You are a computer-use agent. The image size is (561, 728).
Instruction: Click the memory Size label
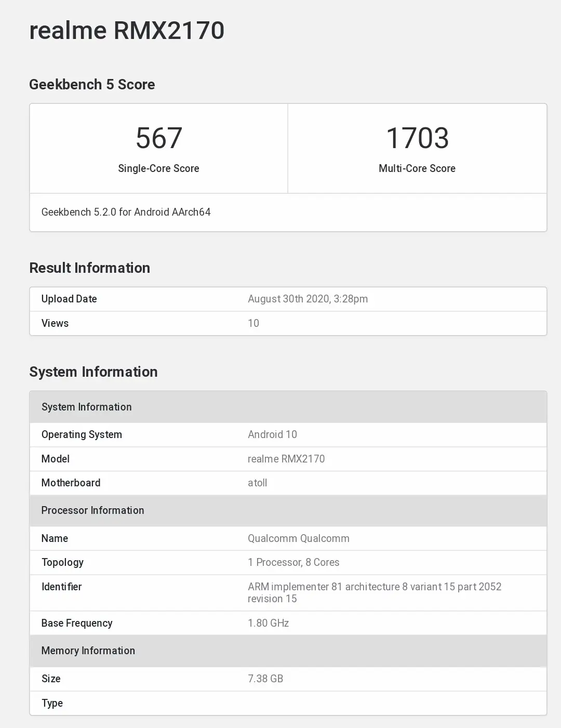(51, 679)
